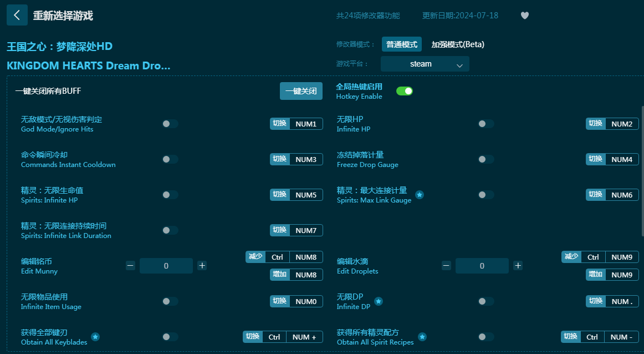Click star badge beside Obtain All Spirit Recipes
The width and height of the screenshot is (644, 354).
pos(422,337)
